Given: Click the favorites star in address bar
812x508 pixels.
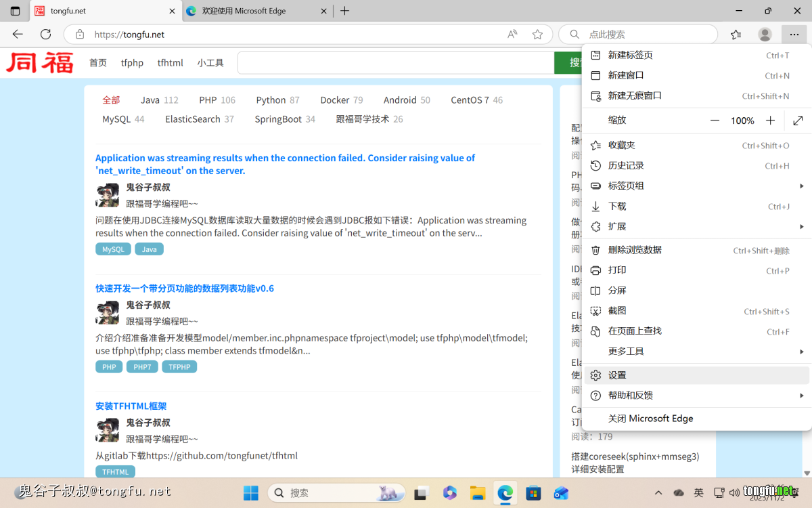Looking at the screenshot, I should click(x=537, y=35).
